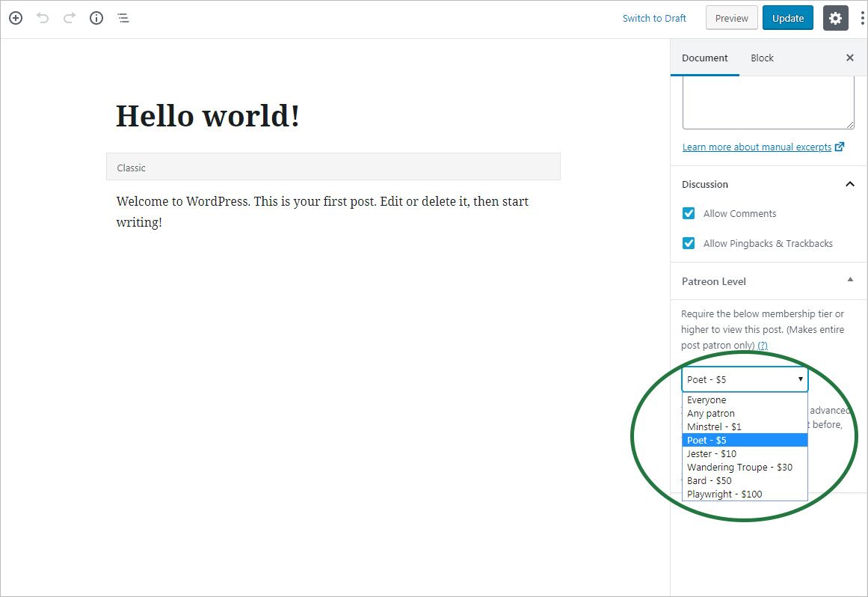The height and width of the screenshot is (597, 868).
Task: Close the settings sidebar with X
Action: [849, 58]
